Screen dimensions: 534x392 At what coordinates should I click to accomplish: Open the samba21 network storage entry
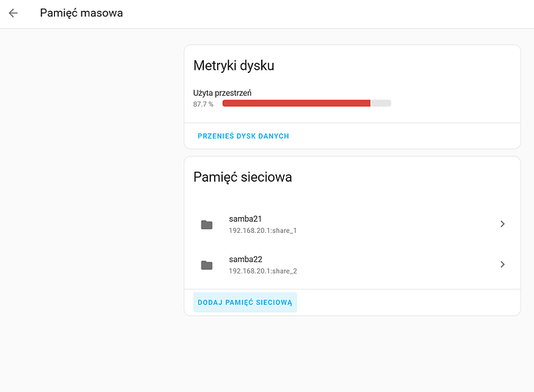pyautogui.click(x=352, y=224)
